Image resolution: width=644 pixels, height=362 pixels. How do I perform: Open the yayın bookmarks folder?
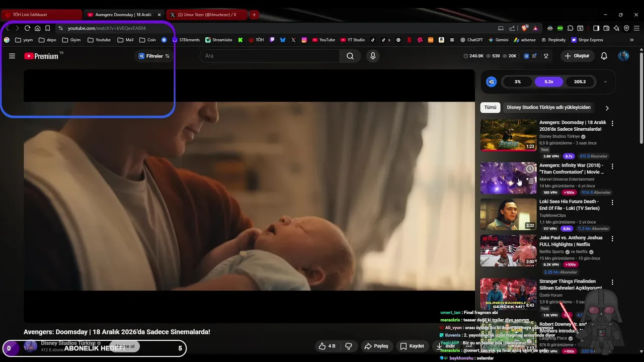pyautogui.click(x=24, y=40)
